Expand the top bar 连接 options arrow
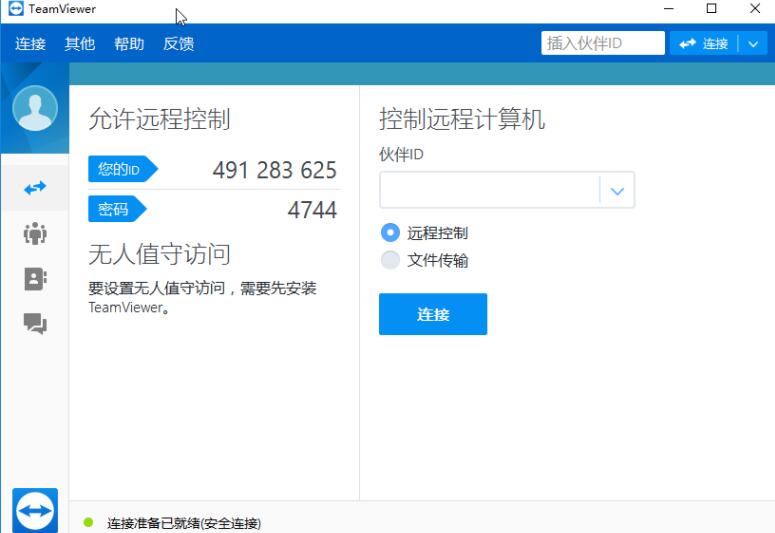Image resolution: width=775 pixels, height=533 pixels. point(753,44)
